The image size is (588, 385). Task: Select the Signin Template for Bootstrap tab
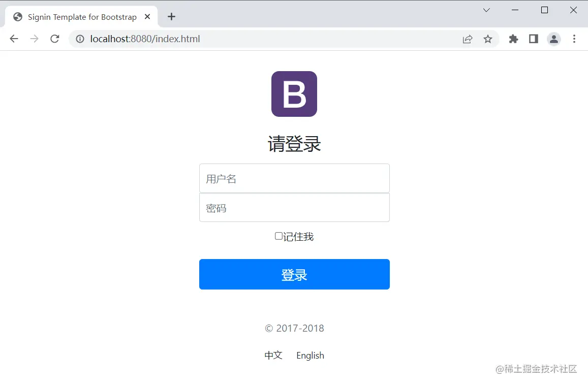pos(82,17)
